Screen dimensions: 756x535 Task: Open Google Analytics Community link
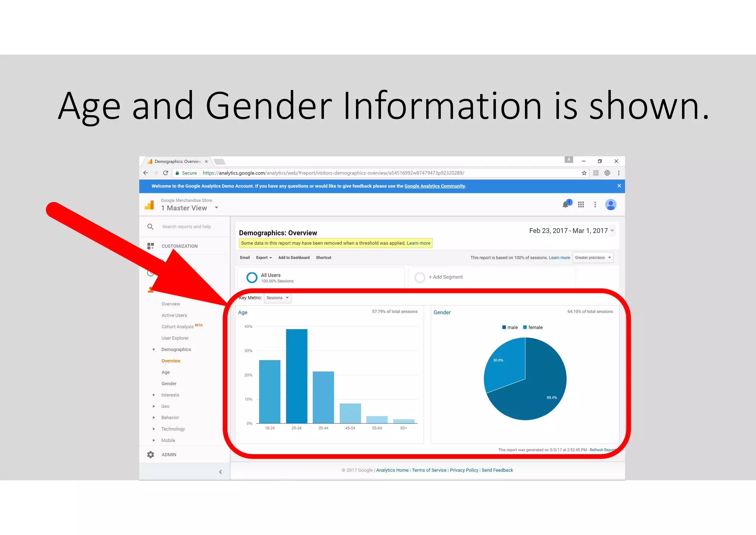[x=434, y=186]
